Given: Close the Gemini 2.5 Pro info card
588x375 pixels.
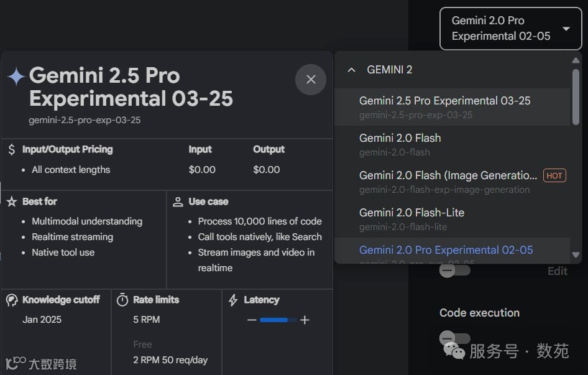Looking at the screenshot, I should tap(311, 79).
